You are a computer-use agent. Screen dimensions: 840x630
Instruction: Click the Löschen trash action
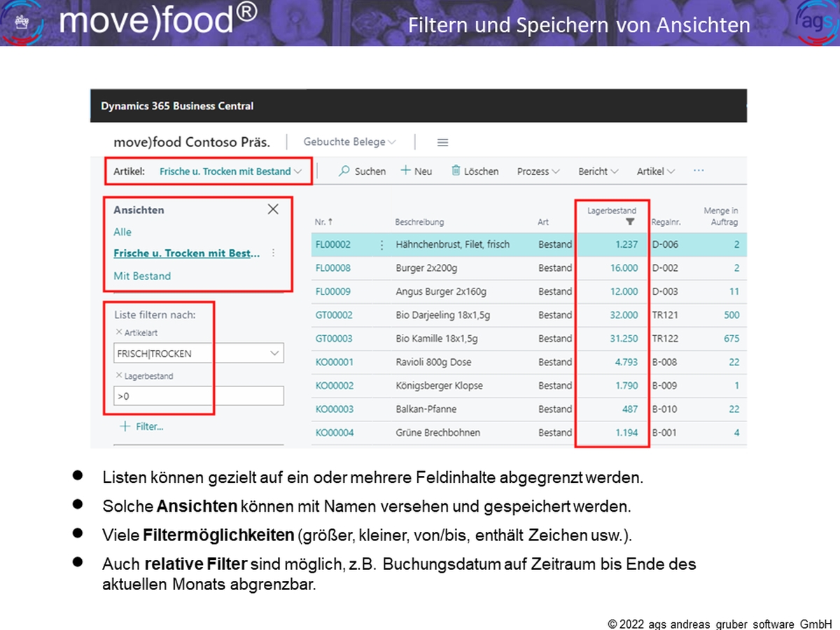475,171
